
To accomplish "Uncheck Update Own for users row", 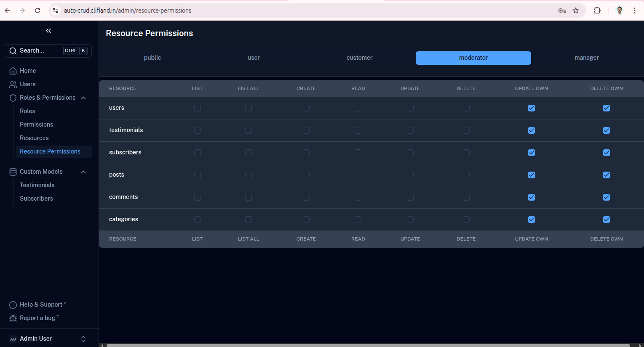I will (532, 108).
